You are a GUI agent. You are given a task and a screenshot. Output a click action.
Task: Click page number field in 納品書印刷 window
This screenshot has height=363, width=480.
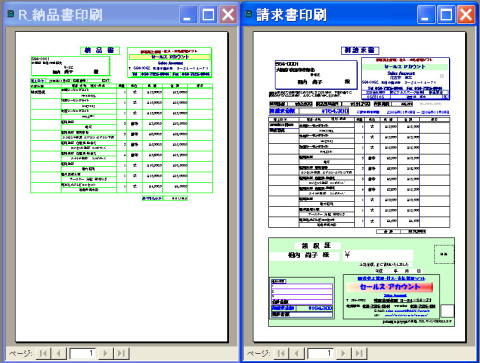82,353
